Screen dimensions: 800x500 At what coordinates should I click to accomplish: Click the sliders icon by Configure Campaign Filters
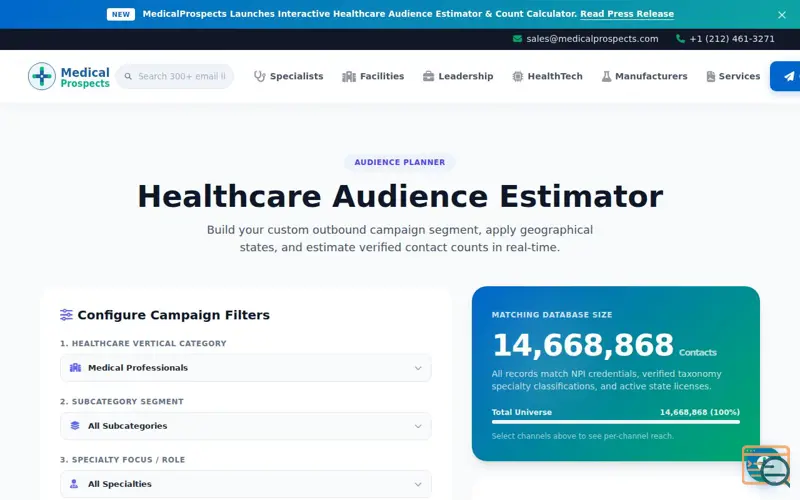tap(66, 315)
